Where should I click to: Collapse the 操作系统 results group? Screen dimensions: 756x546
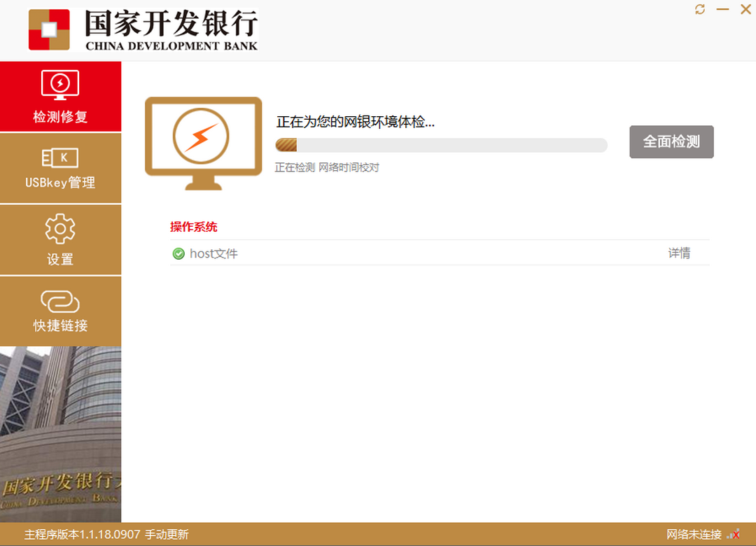pos(194,227)
